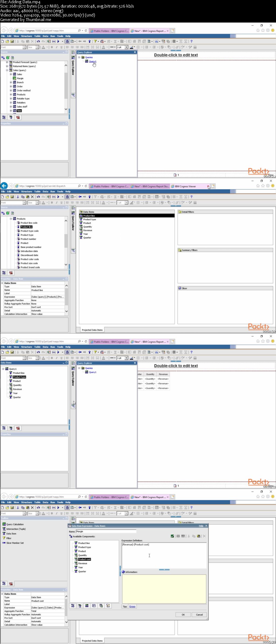
Task: Select the Source tab icon at dialog bottom
Action: (x=73, y=606)
